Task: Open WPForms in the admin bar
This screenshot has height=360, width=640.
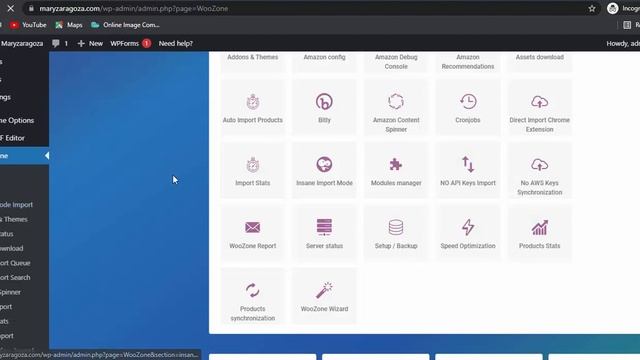Action: (x=130, y=43)
